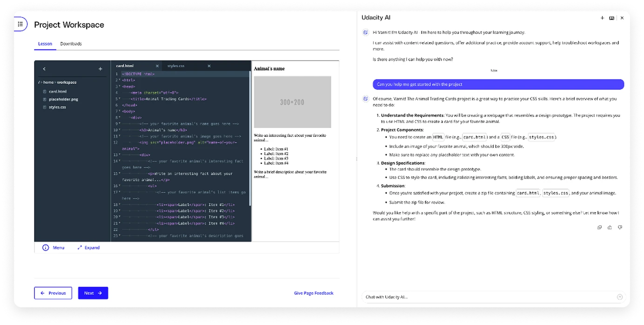Go back using the Previous button
The image size is (644, 325).
[53, 293]
